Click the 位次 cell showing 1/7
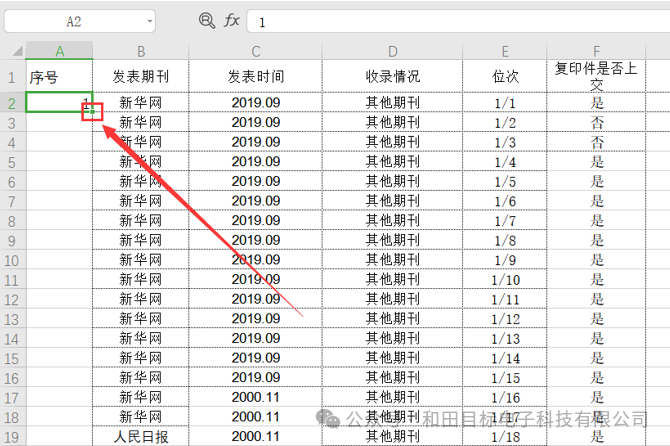Viewport: 670px width, 446px height. point(505,221)
